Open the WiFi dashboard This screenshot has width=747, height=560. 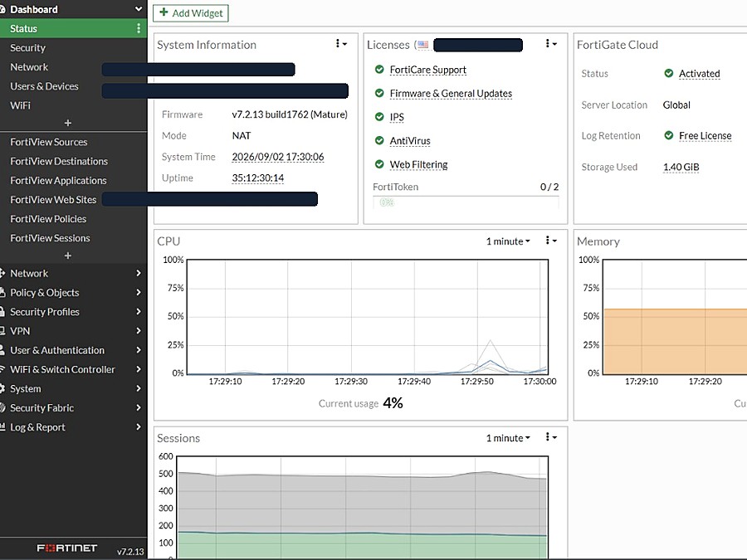[x=20, y=105]
